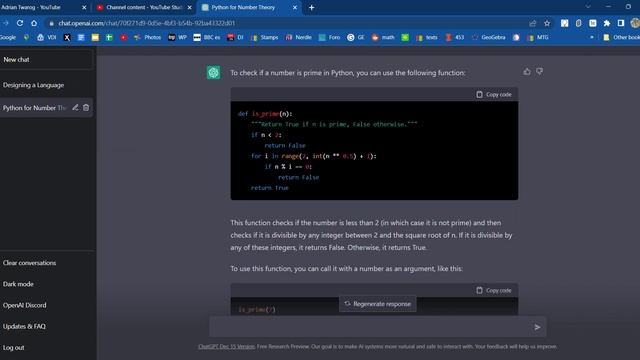Open the tab search dropdown arrow
Viewport: 640px width, 360px height.
tap(588, 7)
